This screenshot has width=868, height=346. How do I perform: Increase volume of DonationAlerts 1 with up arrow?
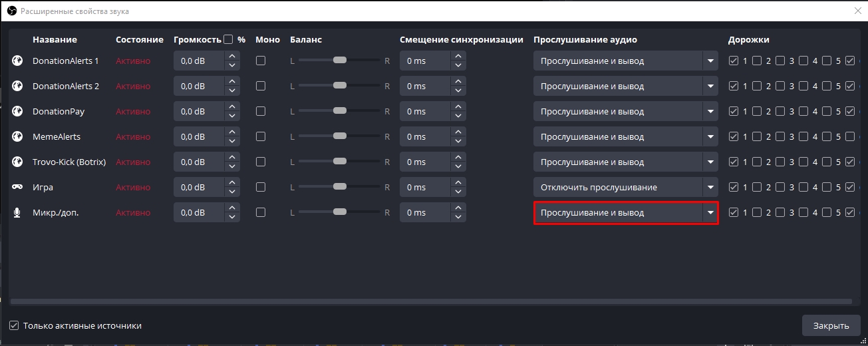231,56
